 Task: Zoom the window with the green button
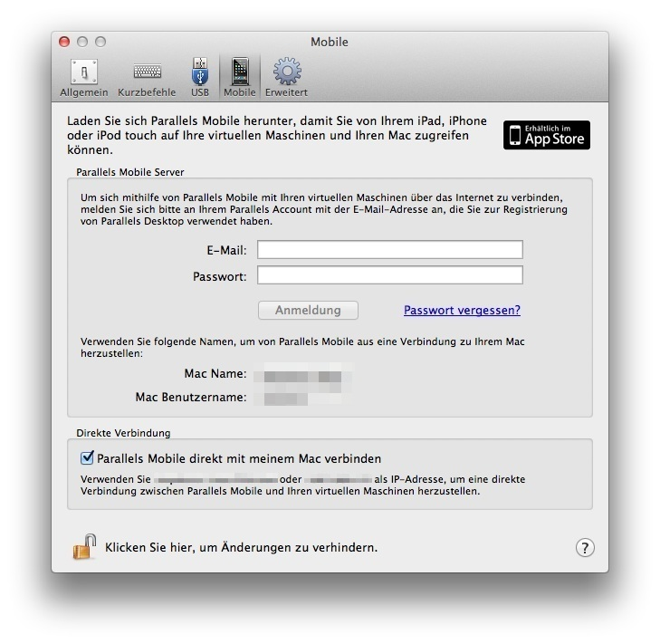point(100,42)
